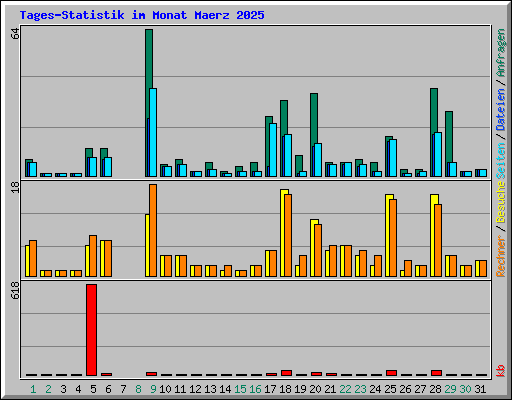
Task: Click the '618' bottom chart axis value
Action: click(15, 290)
